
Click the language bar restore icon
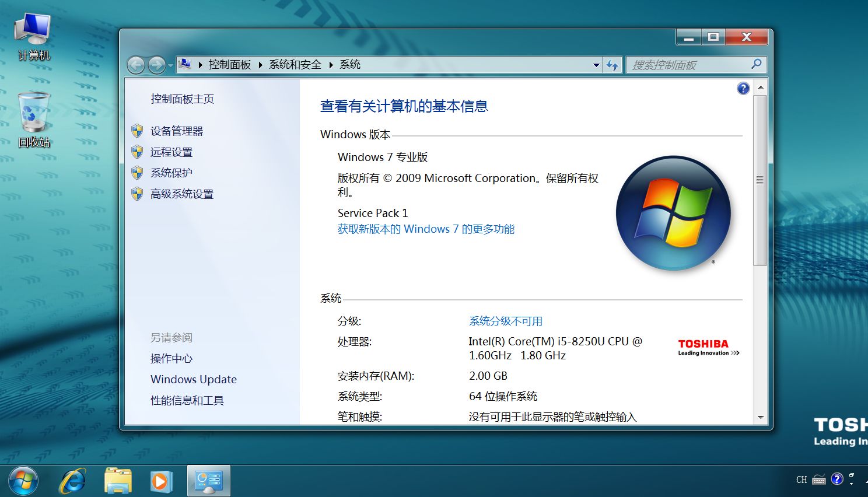point(852,475)
